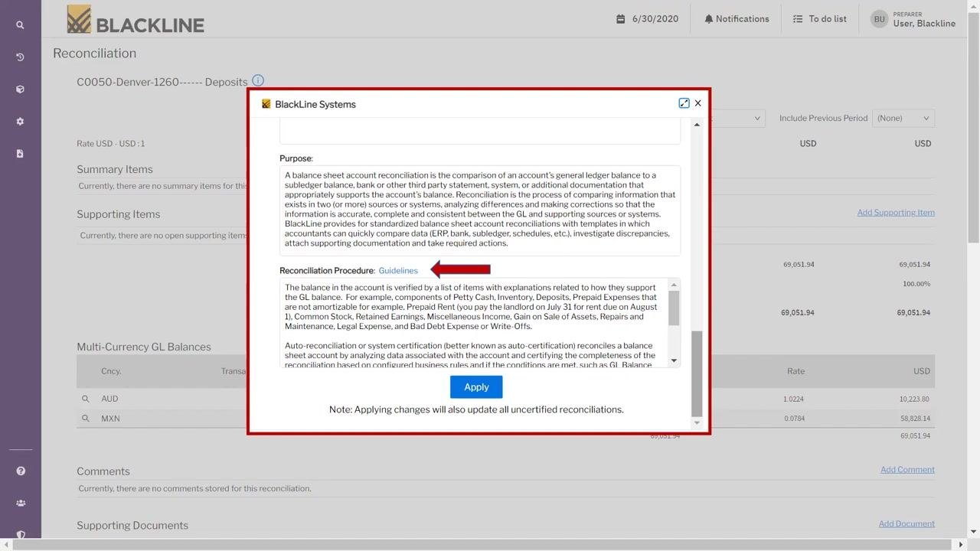Screen dimensions: 980x551
Task: Click the procedure text area's scroll-down arrow
Action: tap(674, 360)
